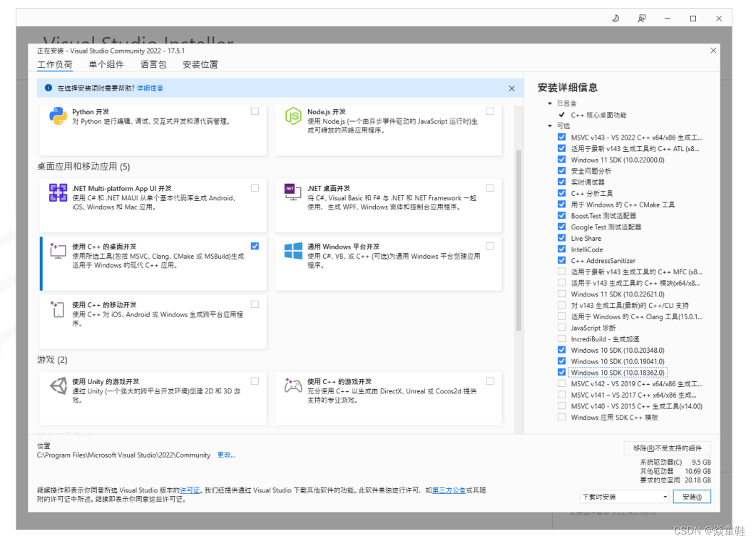Screen dimensions: 756x543
Task: Toggle the dark theme moon icon
Action: 615,19
